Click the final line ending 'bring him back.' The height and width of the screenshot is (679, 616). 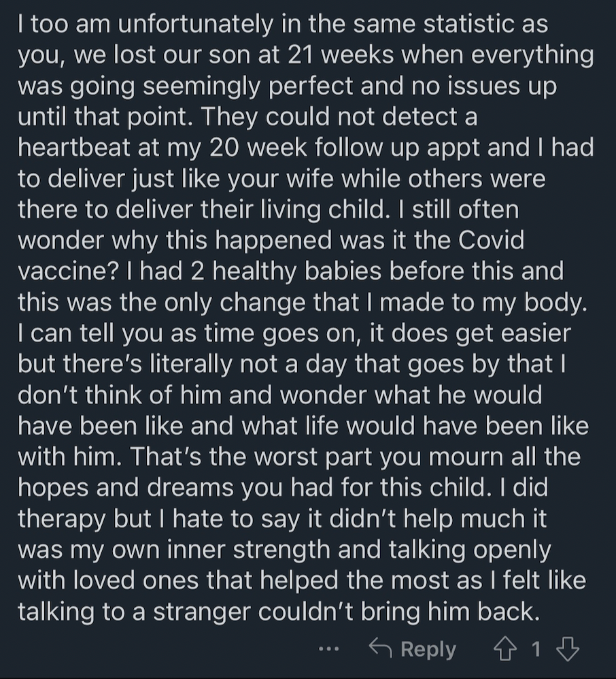pyautogui.click(x=279, y=612)
